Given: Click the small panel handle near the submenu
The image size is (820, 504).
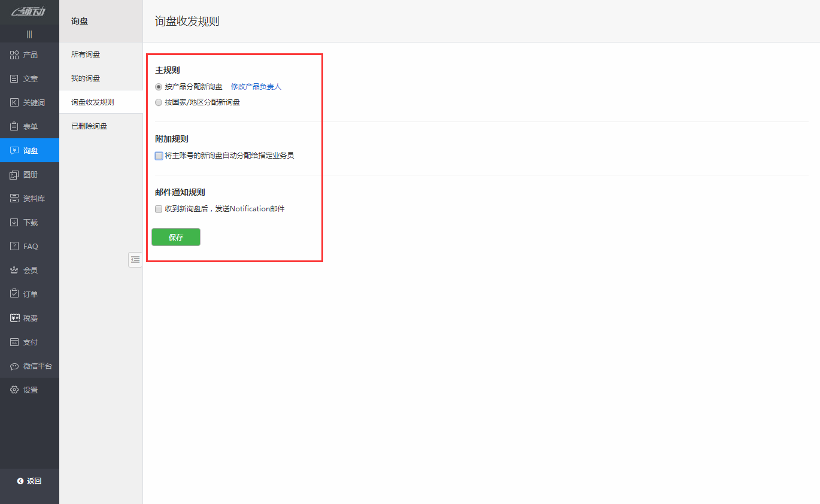Looking at the screenshot, I should [135, 259].
